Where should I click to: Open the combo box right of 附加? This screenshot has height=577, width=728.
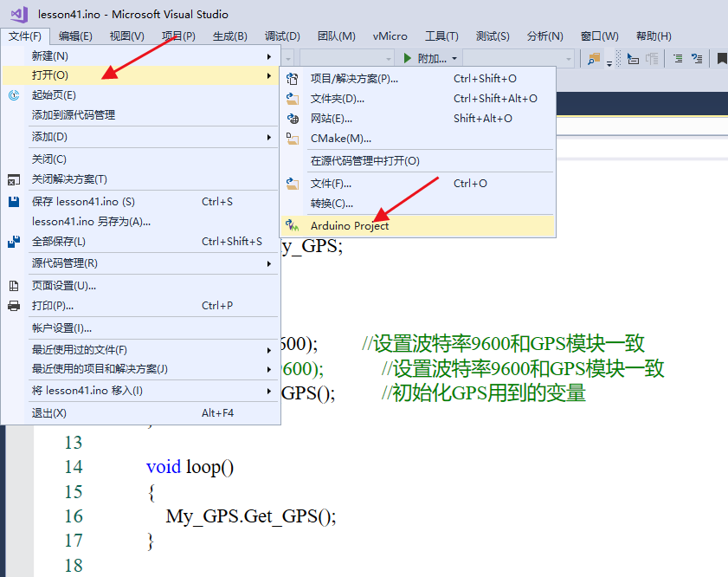coord(519,59)
